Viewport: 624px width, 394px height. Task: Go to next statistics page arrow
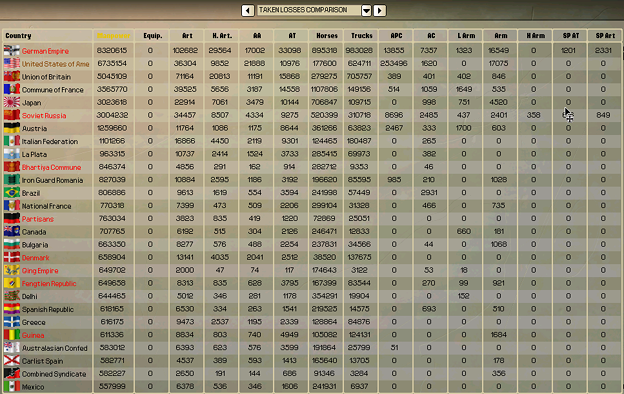pyautogui.click(x=380, y=10)
